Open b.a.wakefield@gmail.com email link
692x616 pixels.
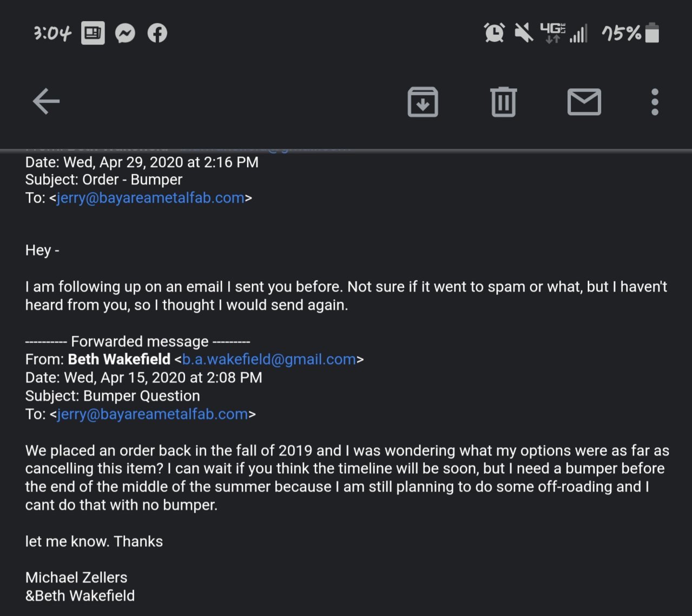coord(269,360)
